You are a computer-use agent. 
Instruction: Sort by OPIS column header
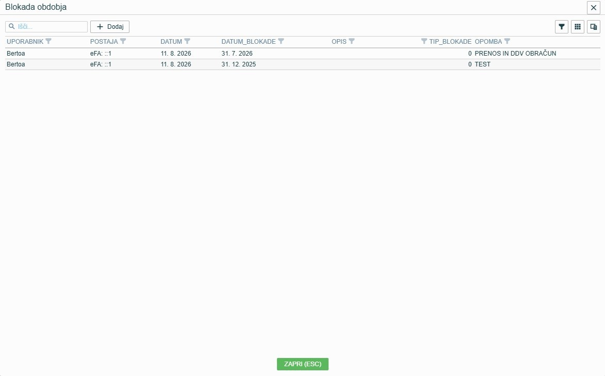coord(339,42)
